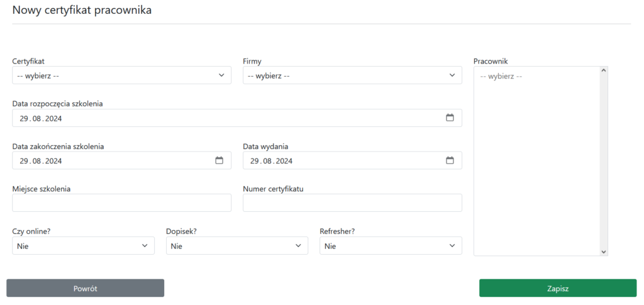Click the green Zapisz button

coord(558,288)
